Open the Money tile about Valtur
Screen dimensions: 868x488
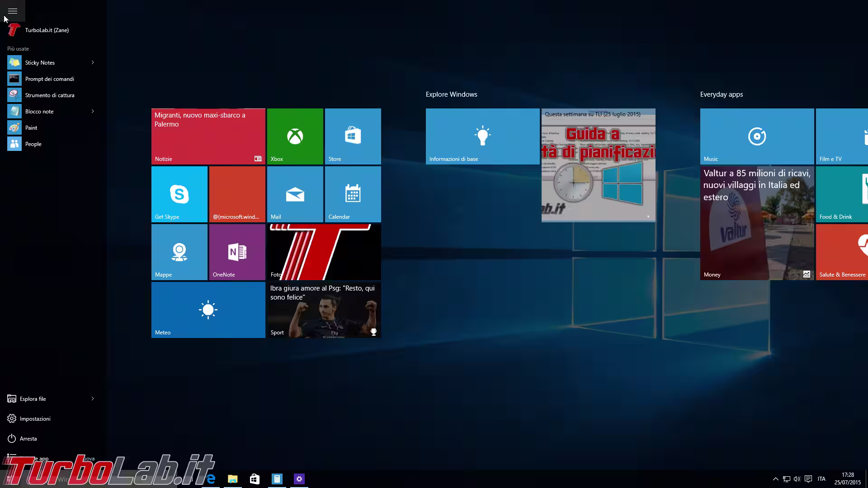coord(757,223)
